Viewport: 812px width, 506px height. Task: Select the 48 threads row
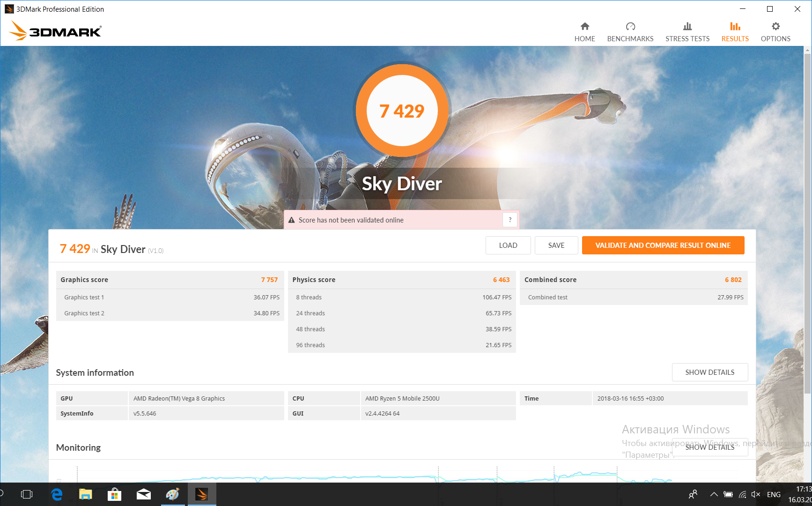pyautogui.click(x=402, y=329)
